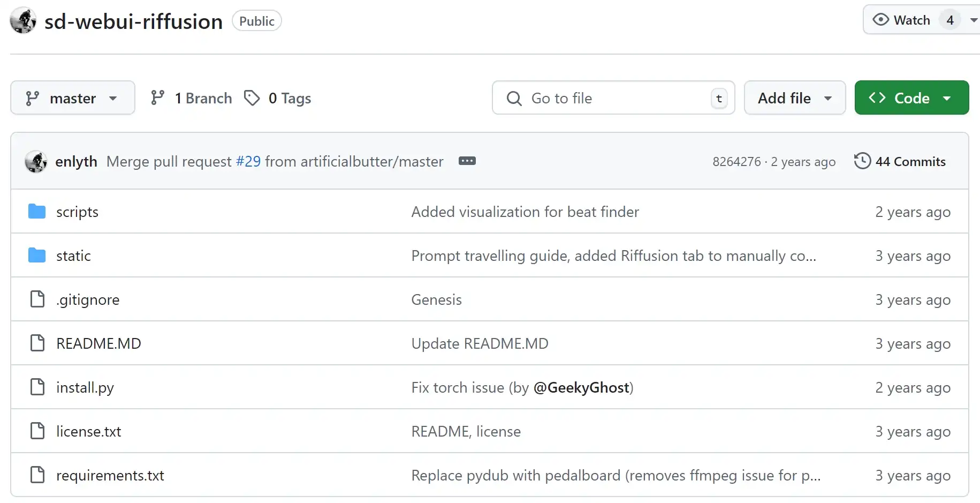The height and width of the screenshot is (503, 980).
Task: Click the search magnifier icon
Action: pyautogui.click(x=514, y=98)
